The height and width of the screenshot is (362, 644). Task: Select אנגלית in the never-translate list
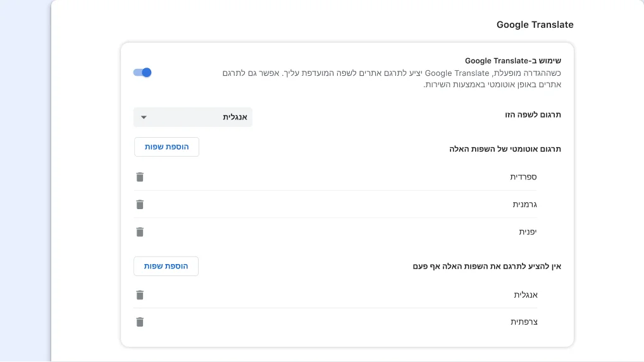point(526,295)
